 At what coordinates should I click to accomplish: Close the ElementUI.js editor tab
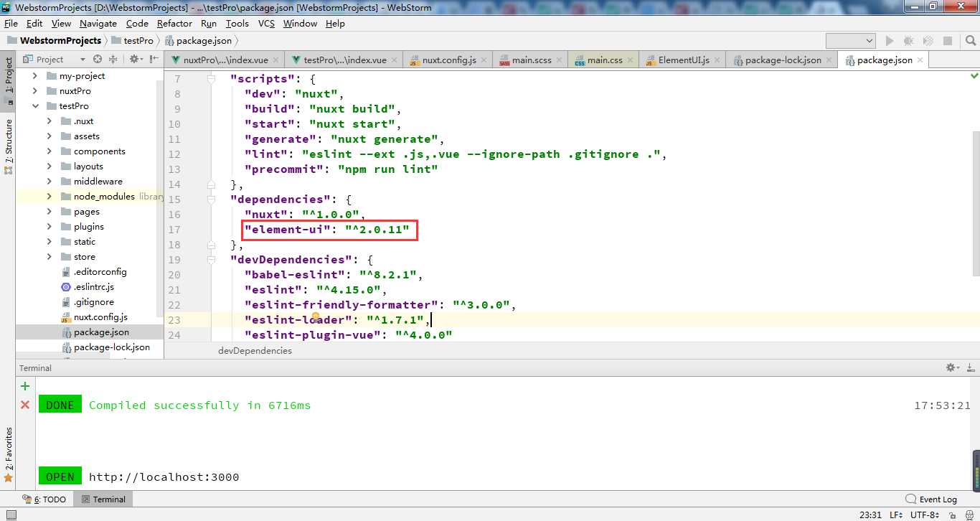click(717, 60)
